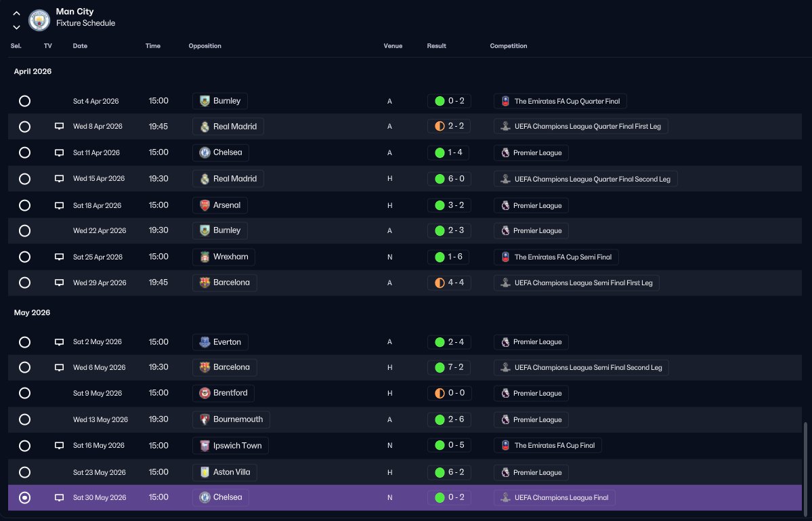Select radio button for Aston Villa fixture
This screenshot has height=521, width=812.
tap(24, 472)
